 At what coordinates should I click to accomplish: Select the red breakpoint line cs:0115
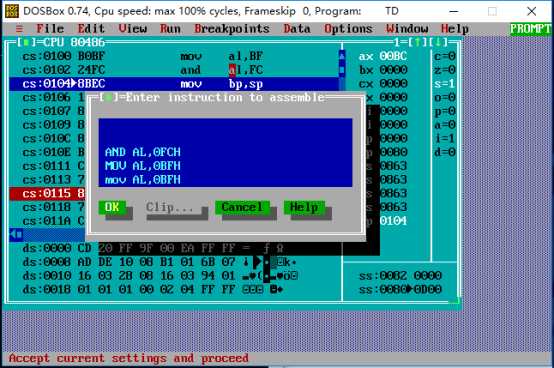(48, 193)
